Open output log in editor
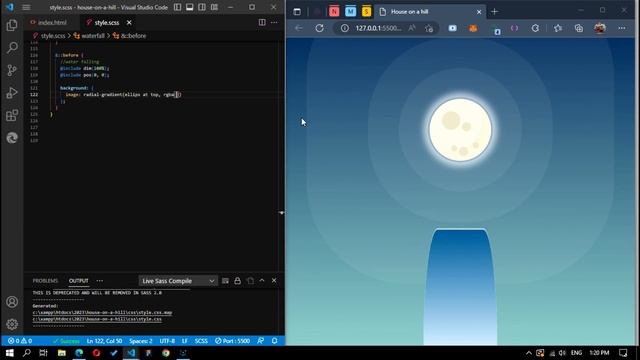Screen dimensions: 640x360 pos(250,281)
